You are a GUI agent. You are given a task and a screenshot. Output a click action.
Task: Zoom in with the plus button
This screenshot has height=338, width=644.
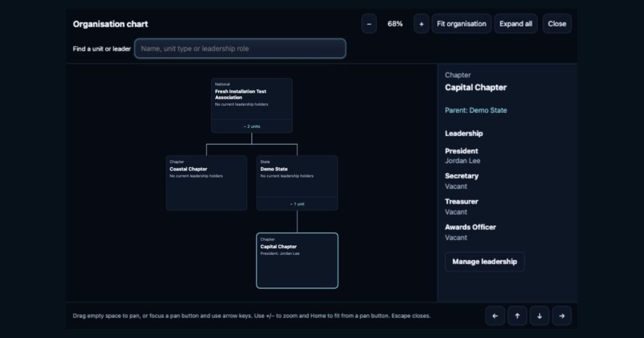click(x=421, y=24)
